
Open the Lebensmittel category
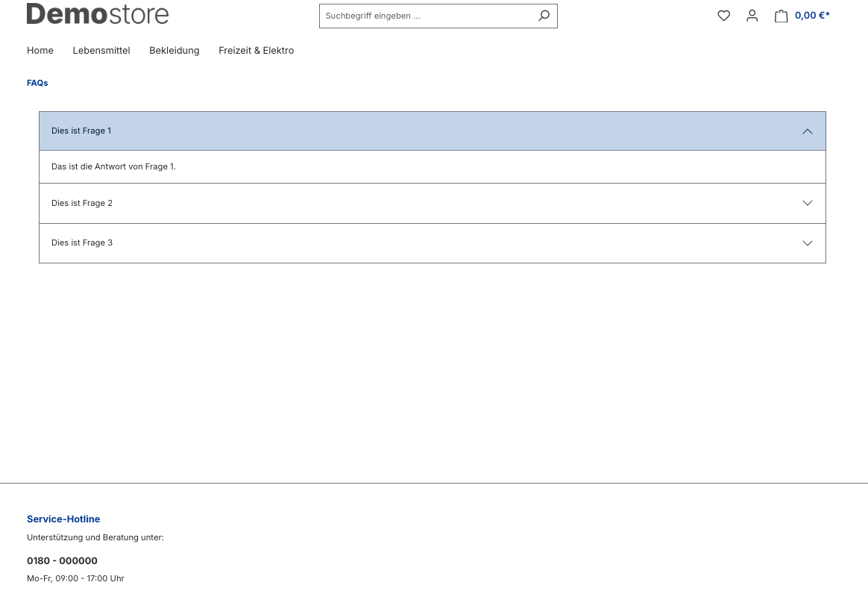point(101,51)
